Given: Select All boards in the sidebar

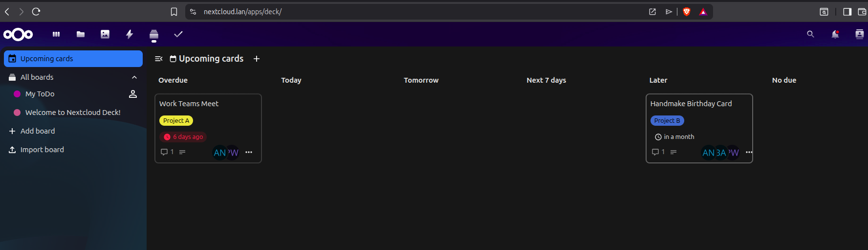Looking at the screenshot, I should pos(37,77).
